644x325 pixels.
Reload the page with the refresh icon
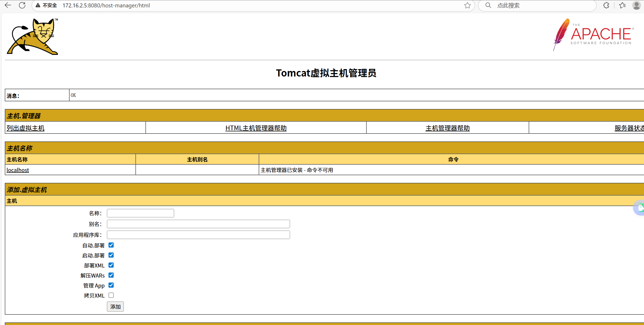point(22,5)
